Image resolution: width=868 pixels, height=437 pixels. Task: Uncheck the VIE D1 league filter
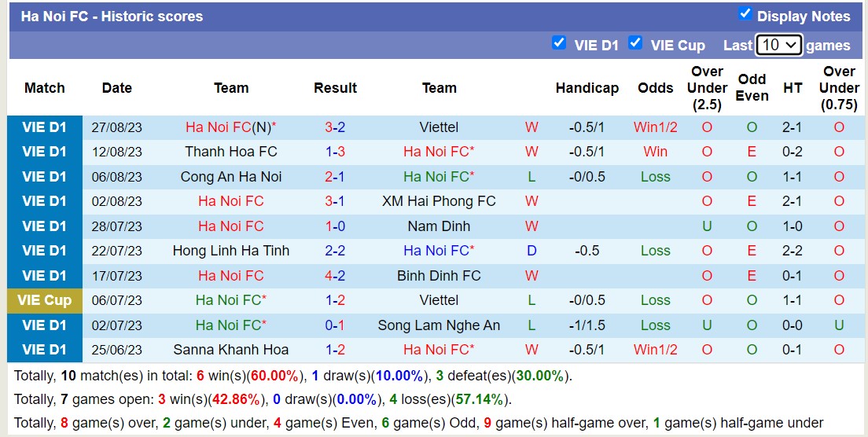(x=559, y=42)
